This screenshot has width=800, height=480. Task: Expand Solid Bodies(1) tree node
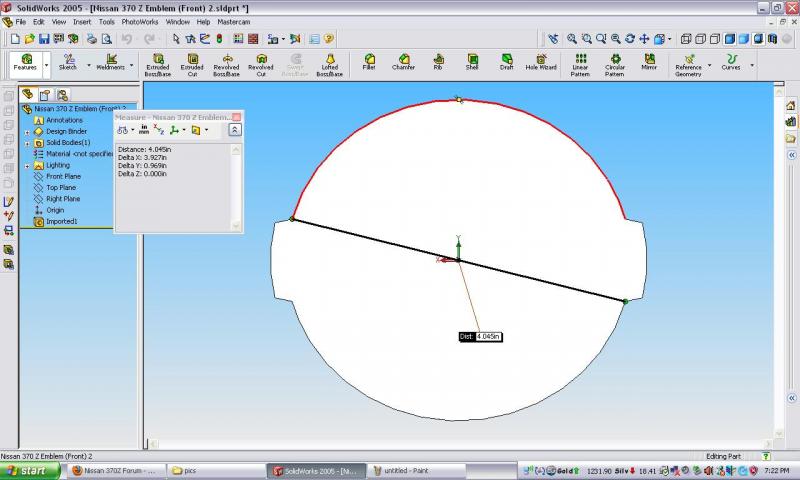point(27,143)
